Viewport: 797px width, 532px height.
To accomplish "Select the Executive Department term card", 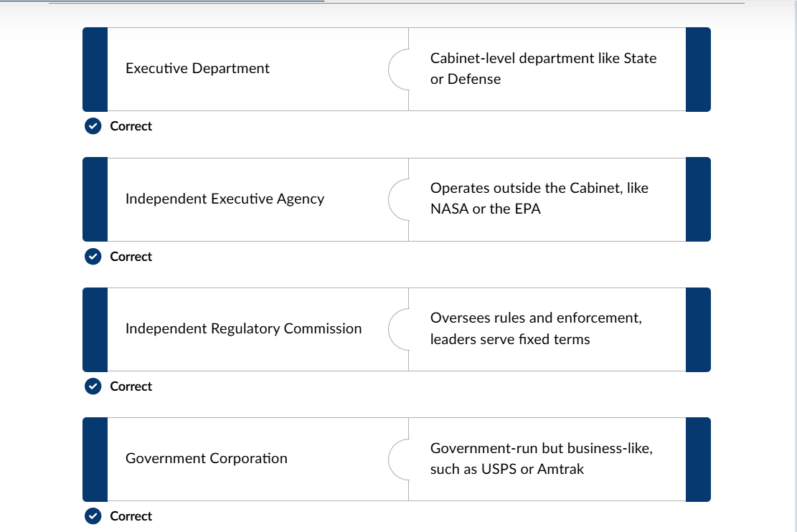I will 244,69.
